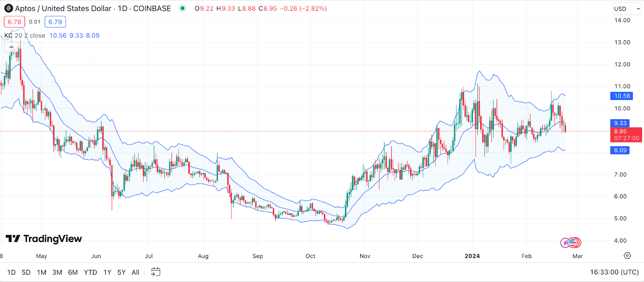Select the 1M time range

[x=41, y=272]
